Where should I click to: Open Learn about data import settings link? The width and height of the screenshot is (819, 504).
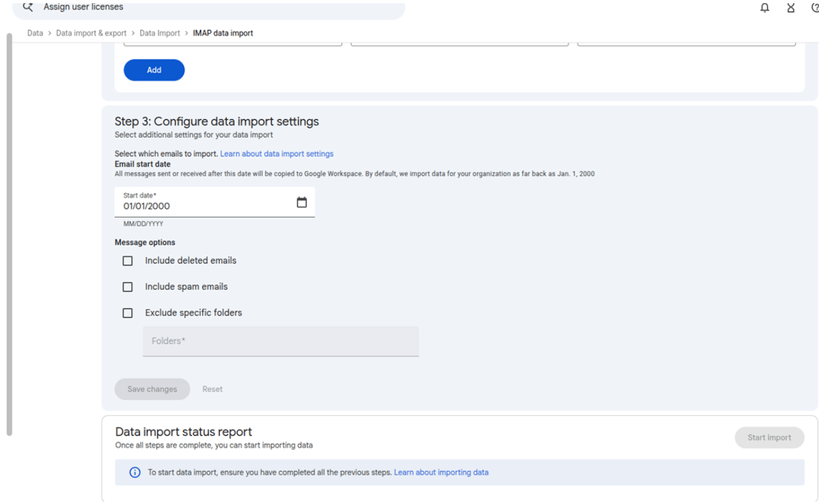point(277,154)
